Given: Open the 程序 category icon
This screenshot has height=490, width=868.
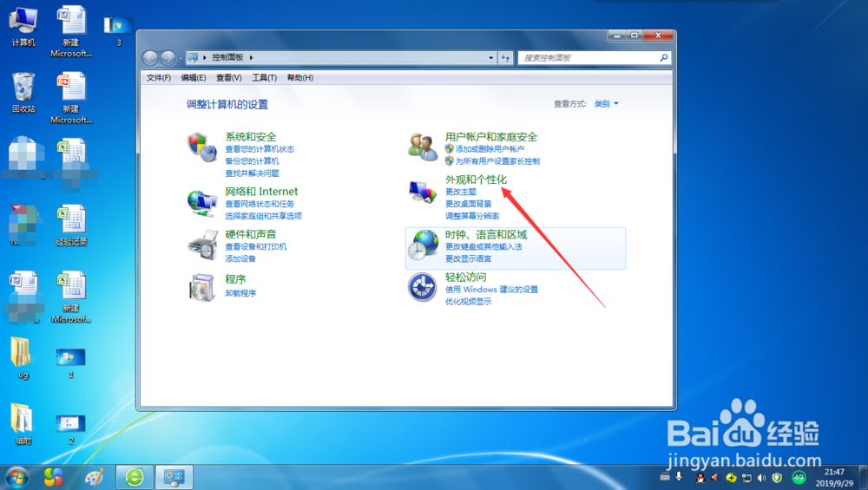Looking at the screenshot, I should click(x=201, y=288).
